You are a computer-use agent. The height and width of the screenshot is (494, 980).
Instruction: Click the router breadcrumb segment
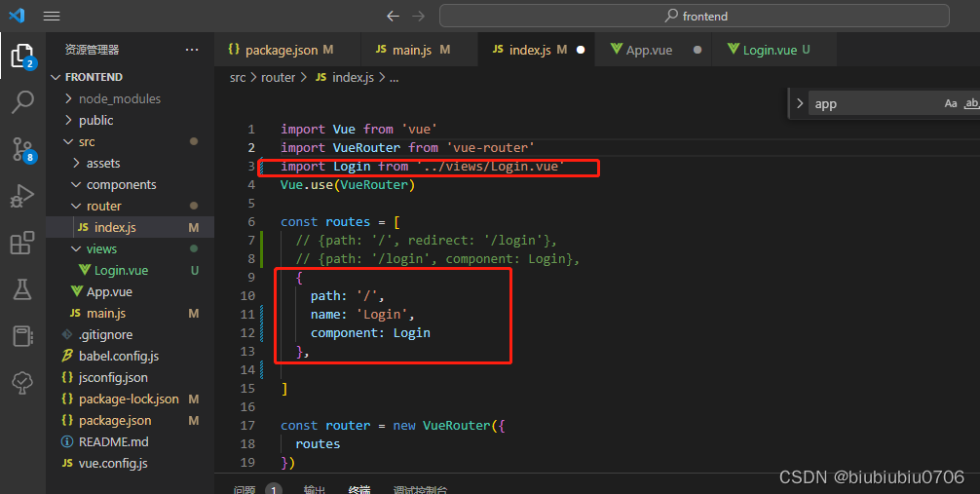[x=278, y=77]
